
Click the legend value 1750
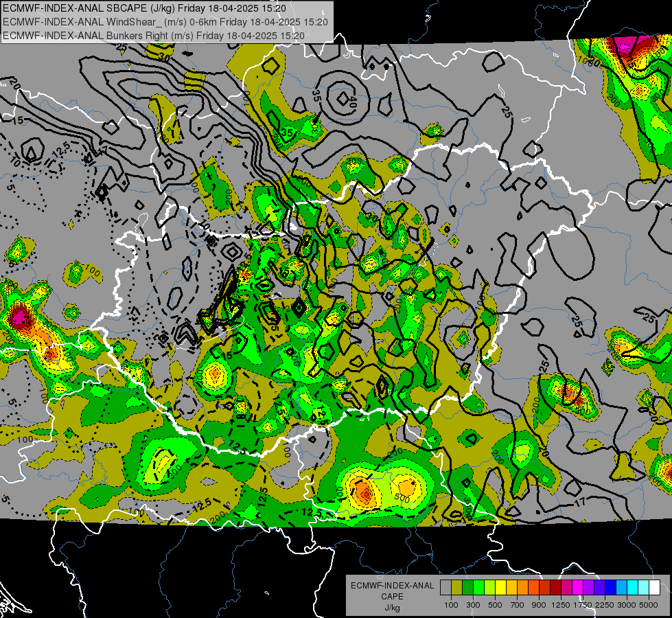583,605
